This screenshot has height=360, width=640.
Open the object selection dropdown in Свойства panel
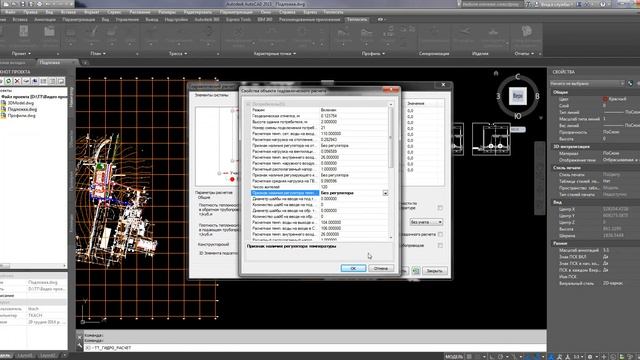click(588, 83)
